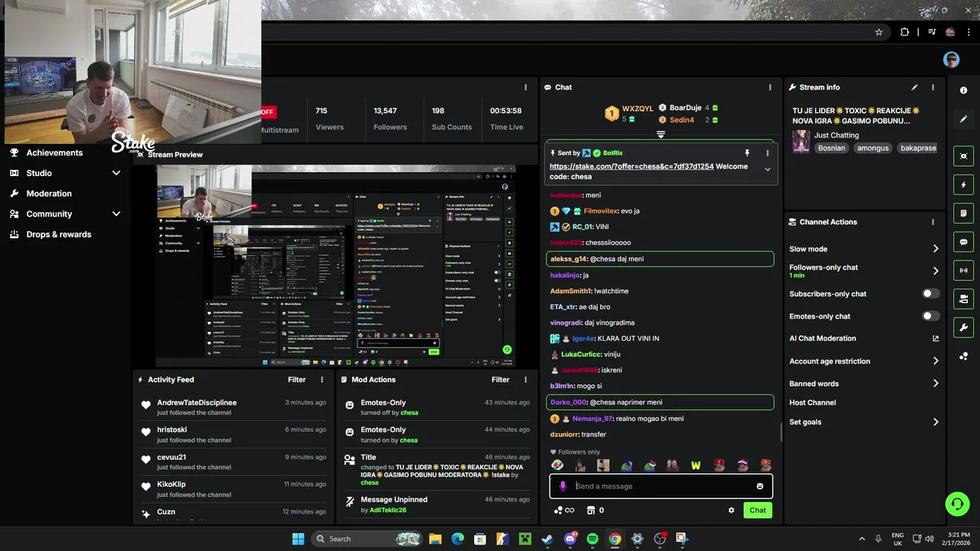Click the yellow W emote
Viewport: 980px width, 551px height.
695,465
